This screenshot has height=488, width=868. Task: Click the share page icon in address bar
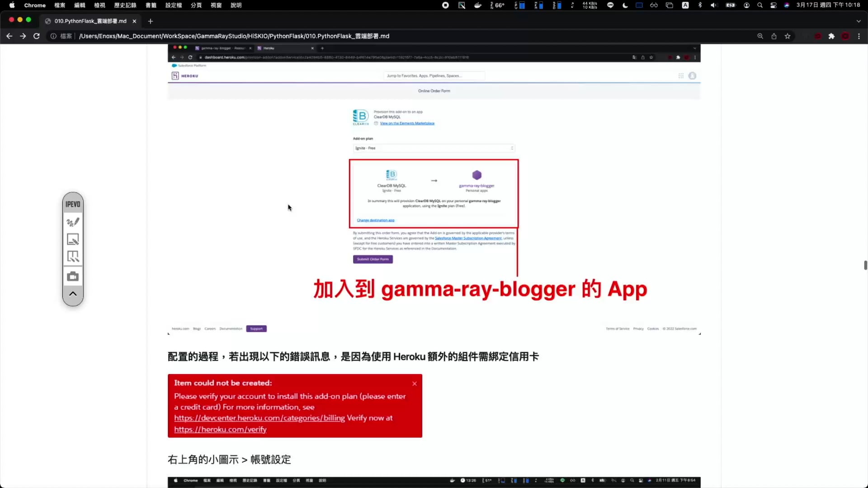point(774,36)
